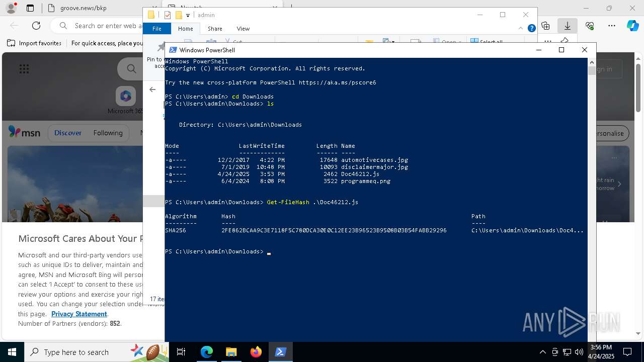Viewport: 644px width, 362px height.
Task: Reload page with Edge refresh button
Action: 36,26
